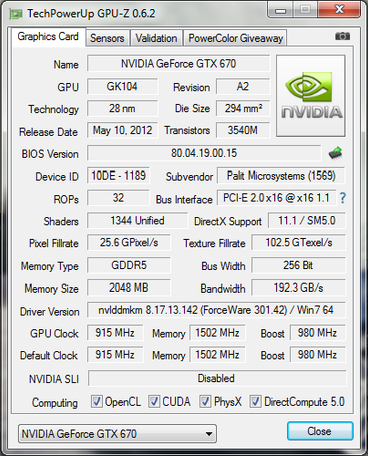Click the BIOS save chip icon
The image size is (368, 456).
tap(336, 153)
